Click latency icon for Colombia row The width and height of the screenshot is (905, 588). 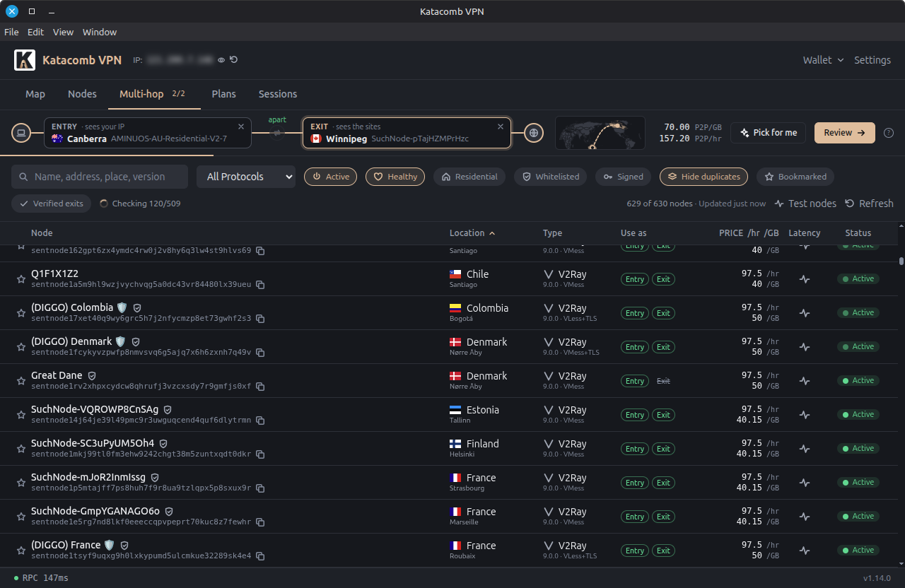[x=805, y=313]
